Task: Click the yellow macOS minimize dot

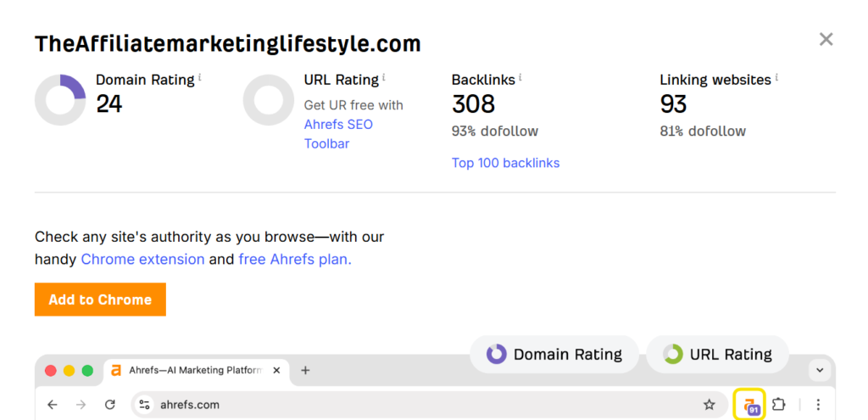Action: [70, 371]
